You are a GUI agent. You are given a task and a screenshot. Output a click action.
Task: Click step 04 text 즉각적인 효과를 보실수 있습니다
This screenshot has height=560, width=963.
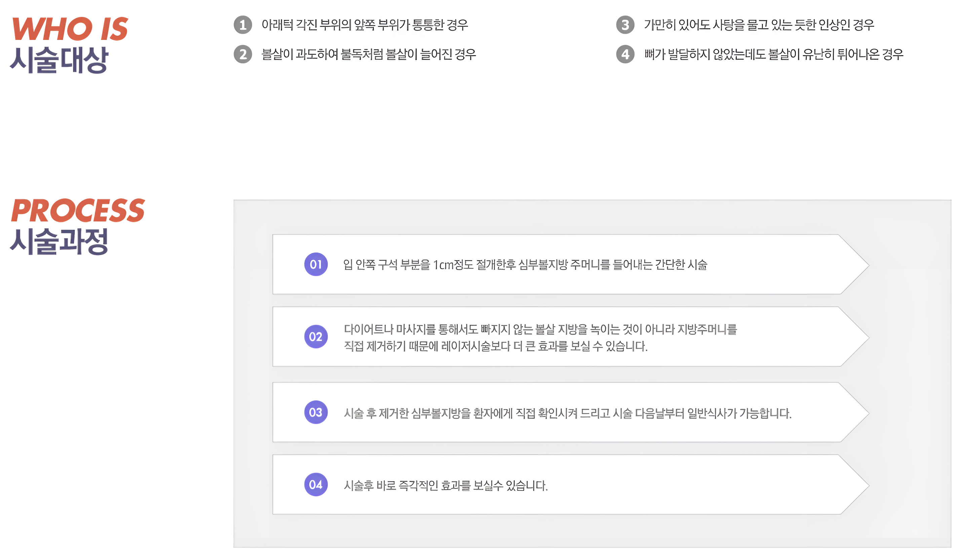click(x=446, y=485)
